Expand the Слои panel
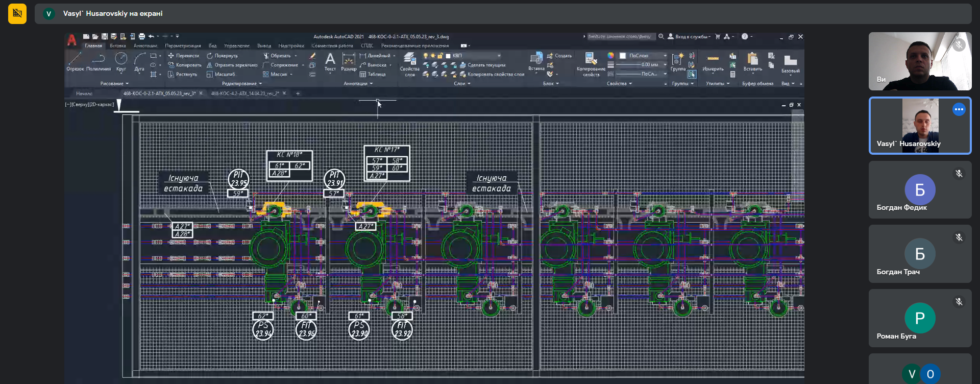 coord(462,83)
